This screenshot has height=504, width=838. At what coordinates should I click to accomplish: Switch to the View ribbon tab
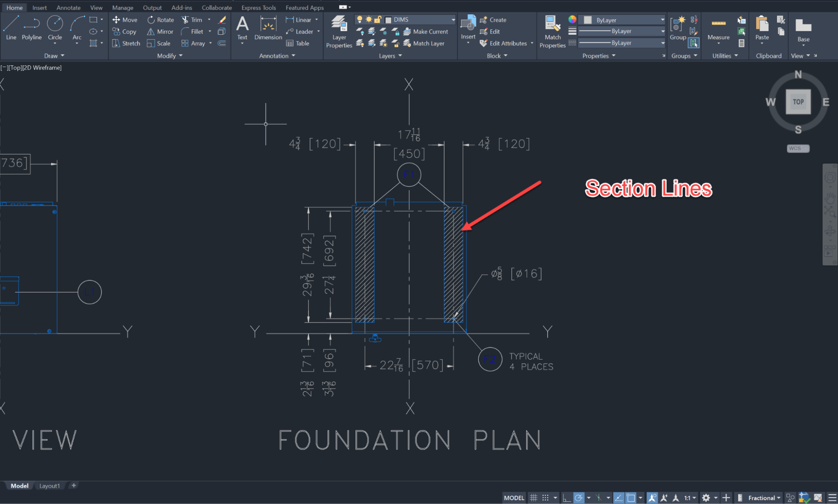(96, 8)
